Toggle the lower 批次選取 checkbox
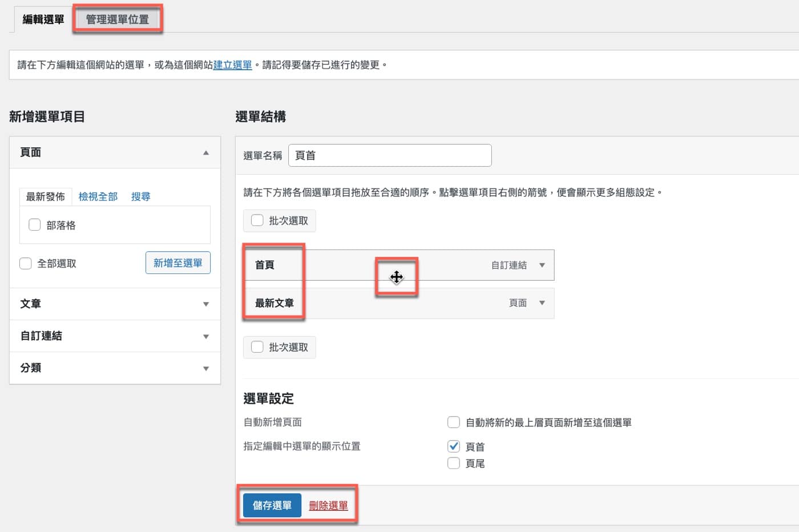Screen dimensions: 799x532 [x=257, y=347]
